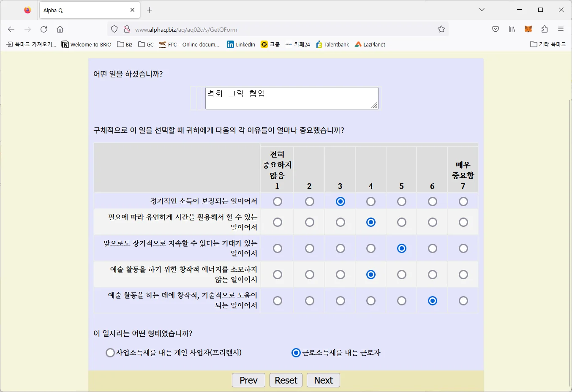Click the Firefox View icon
Viewport: 572px width, 392px height.
point(27,10)
